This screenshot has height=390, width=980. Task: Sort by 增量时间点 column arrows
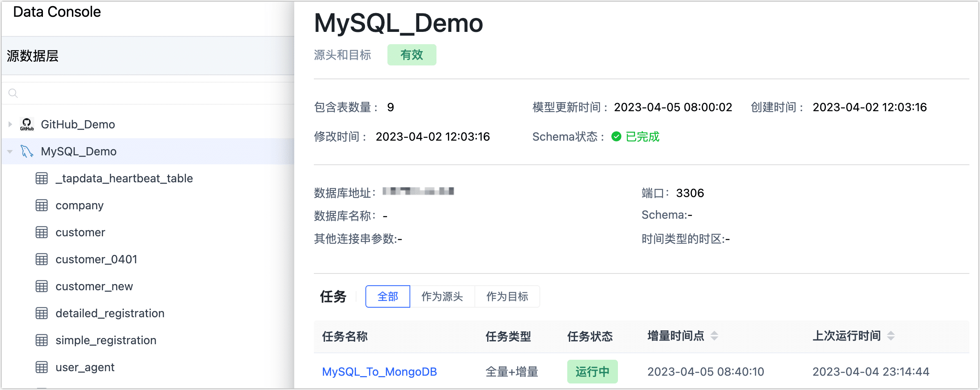pos(714,336)
